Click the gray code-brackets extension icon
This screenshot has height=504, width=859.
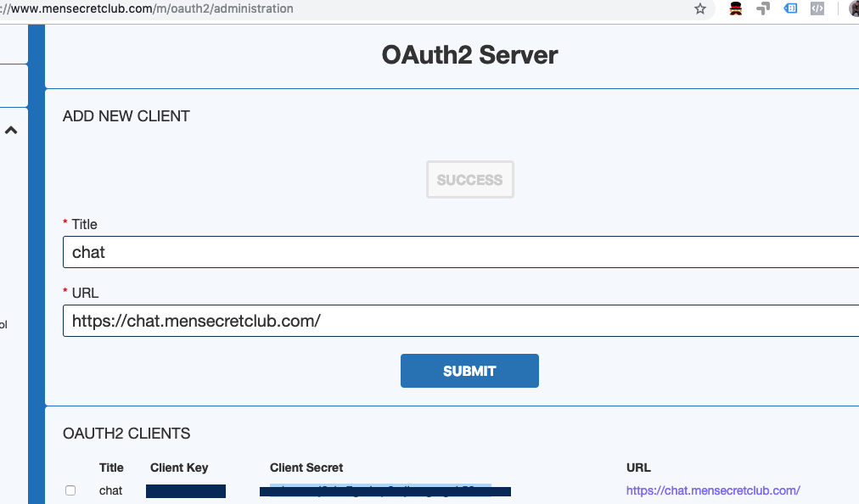(817, 8)
